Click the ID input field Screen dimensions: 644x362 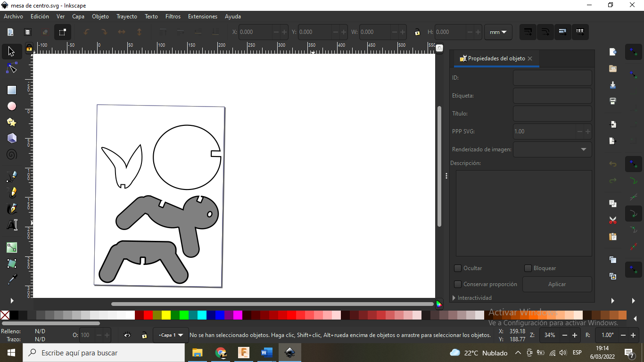[552, 78]
